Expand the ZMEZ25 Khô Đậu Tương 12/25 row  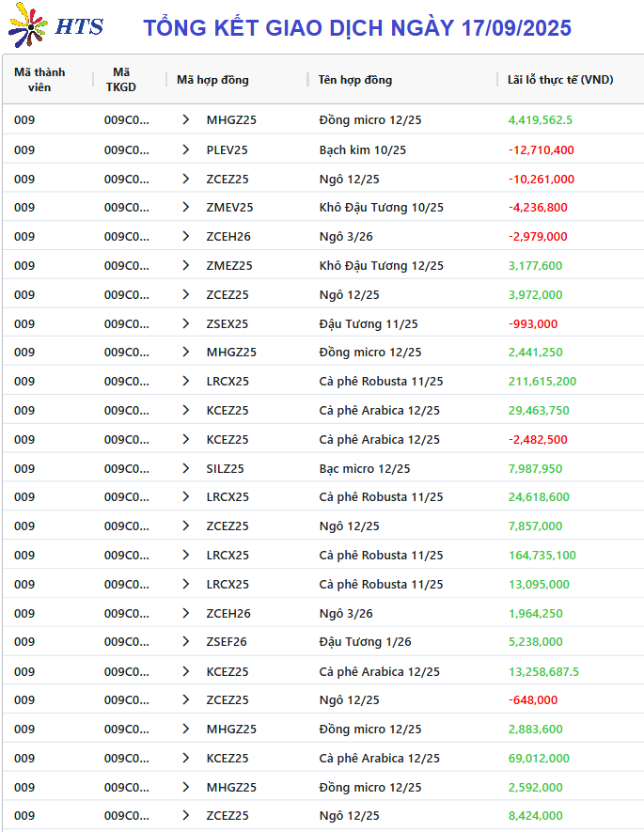185,265
